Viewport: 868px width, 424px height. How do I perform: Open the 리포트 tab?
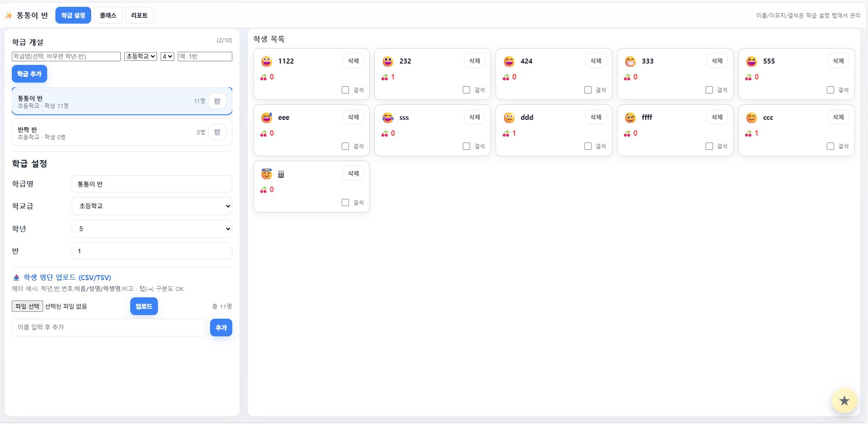[139, 15]
